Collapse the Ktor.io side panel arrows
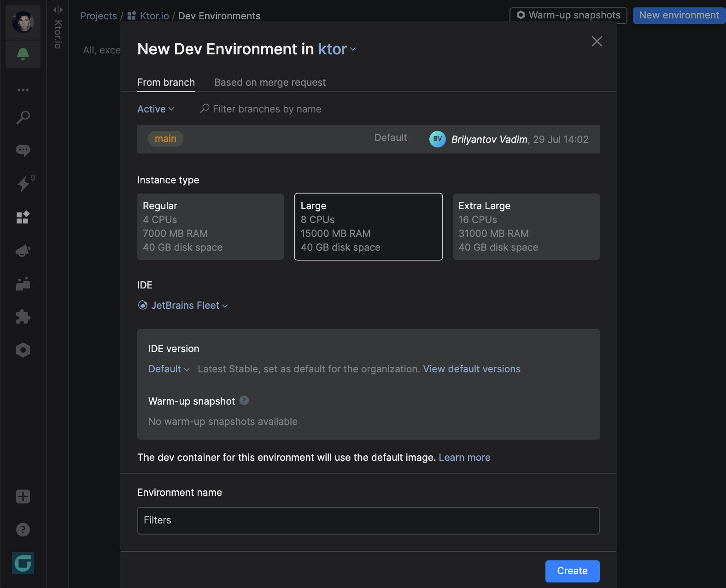Screen dimensions: 726x588 click(x=58, y=10)
